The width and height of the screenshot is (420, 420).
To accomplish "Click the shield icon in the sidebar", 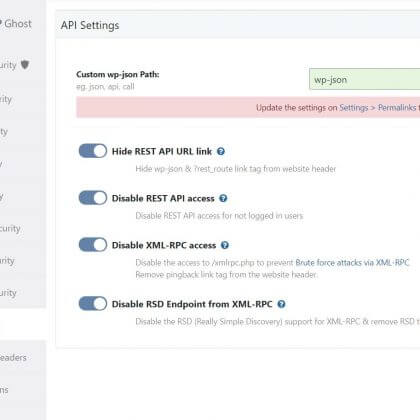I will point(25,64).
